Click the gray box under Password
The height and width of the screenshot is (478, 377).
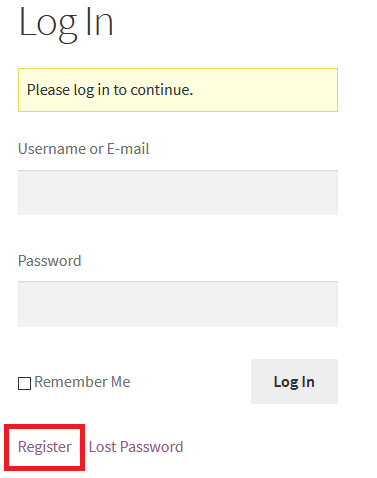click(178, 304)
